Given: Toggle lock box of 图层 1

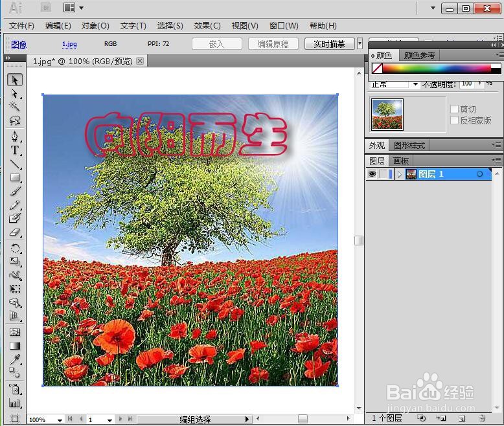Looking at the screenshot, I should (383, 174).
